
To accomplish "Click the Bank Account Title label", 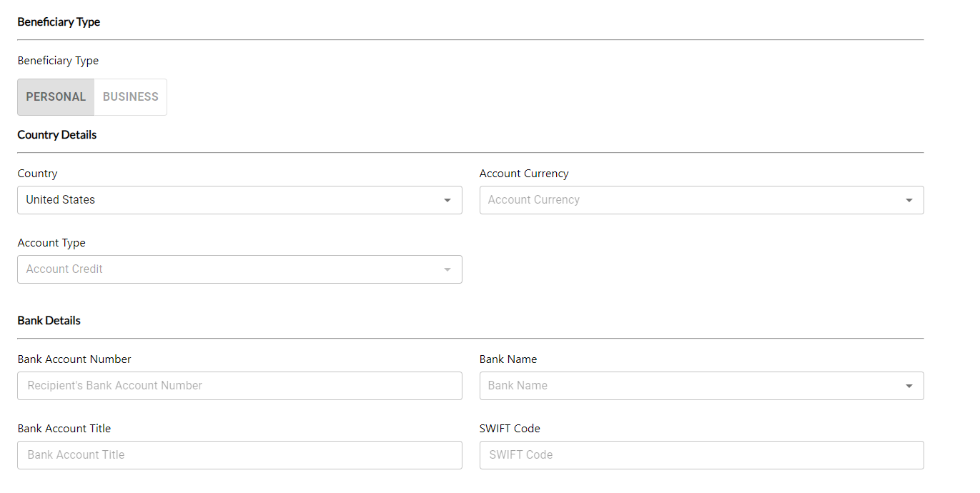I will pos(64,429).
